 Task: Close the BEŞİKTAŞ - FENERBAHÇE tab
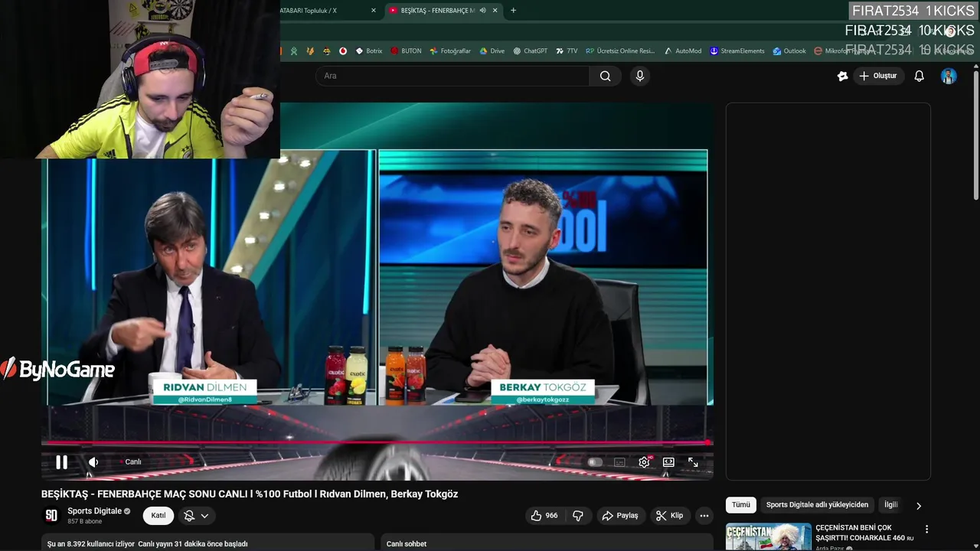(495, 11)
